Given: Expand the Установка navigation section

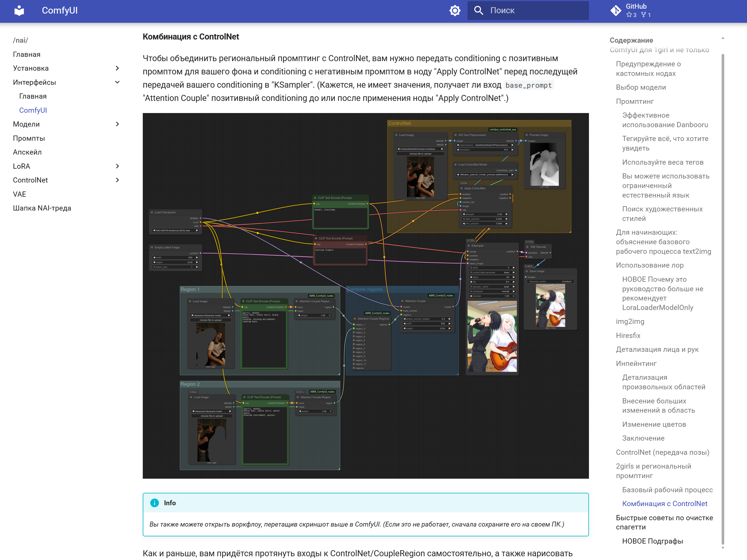Looking at the screenshot, I should tap(117, 68).
